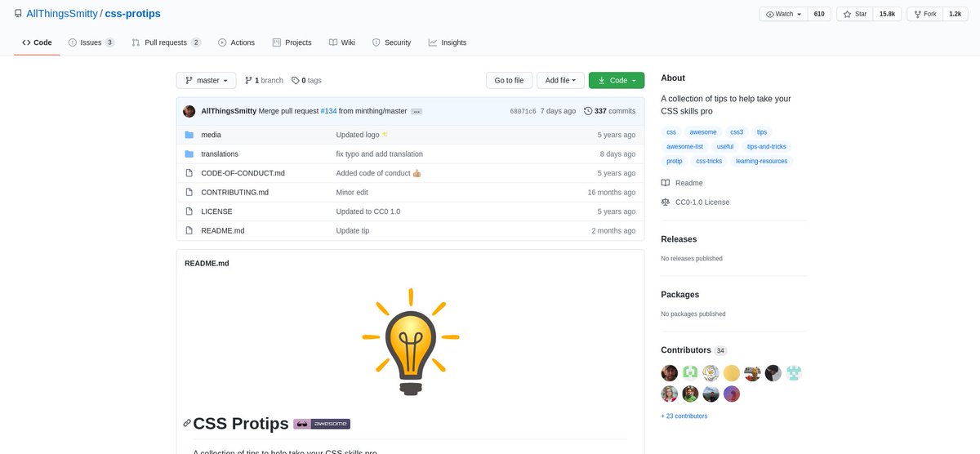980x454 pixels.
Task: Open the Contributors heading link
Action: [x=693, y=350]
